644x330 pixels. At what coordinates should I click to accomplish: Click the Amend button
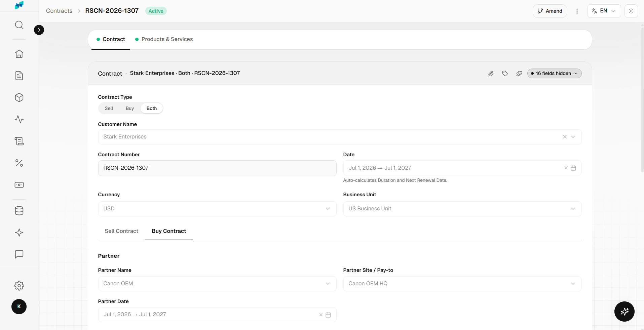point(550,11)
